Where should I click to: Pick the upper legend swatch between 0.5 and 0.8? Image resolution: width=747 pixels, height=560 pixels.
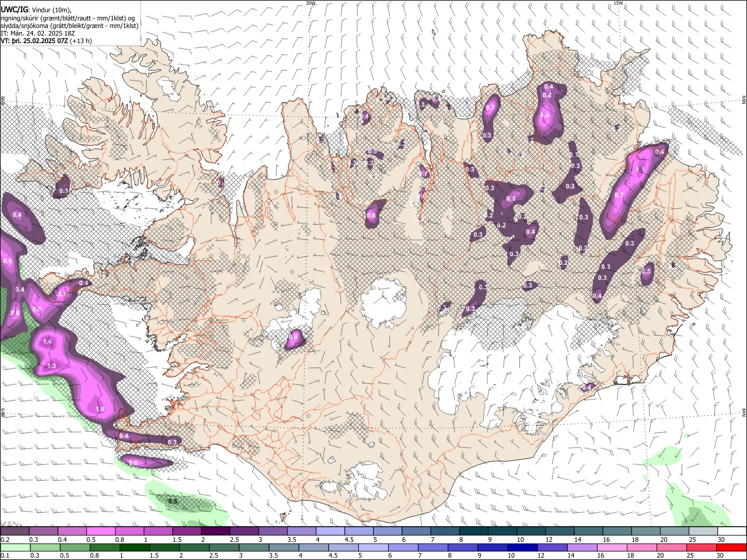100,531
